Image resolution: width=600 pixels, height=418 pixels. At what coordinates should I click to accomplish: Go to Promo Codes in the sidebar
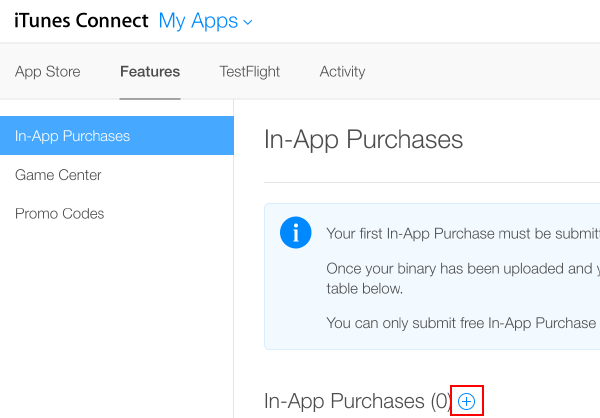(x=59, y=213)
